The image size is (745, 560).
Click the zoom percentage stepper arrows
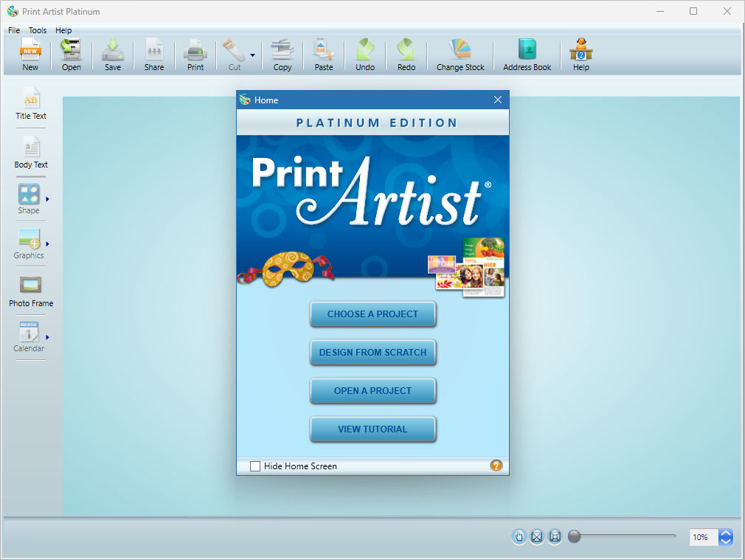726,537
